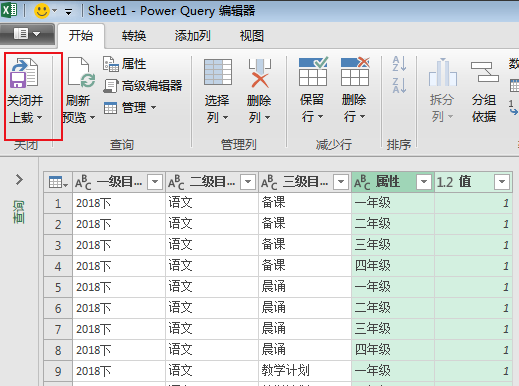Viewport: 519px width, 386px height.
Task: Switch to the 视图 tab
Action: 252,36
